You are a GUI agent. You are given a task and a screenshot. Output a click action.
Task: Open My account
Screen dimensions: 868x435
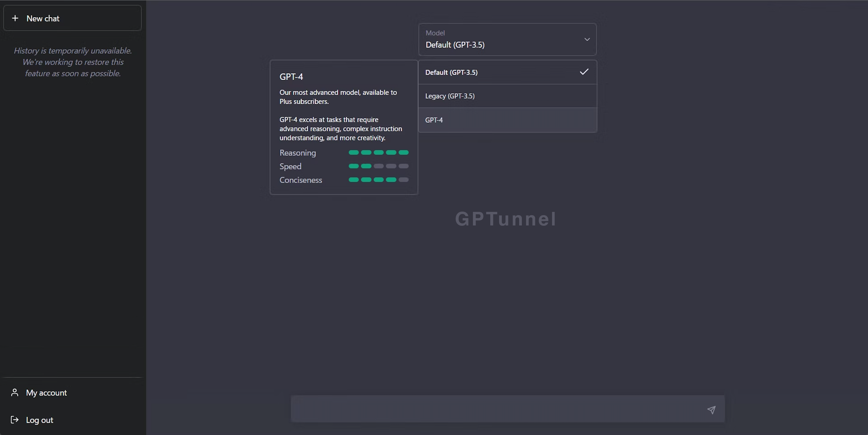[47, 393]
